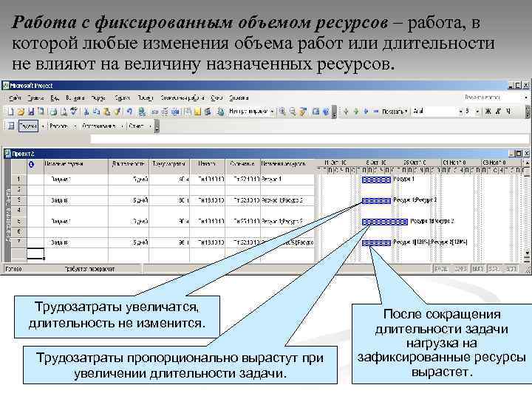Open the Формат menu
Screen dimensions: 532x399
[x=98, y=98]
